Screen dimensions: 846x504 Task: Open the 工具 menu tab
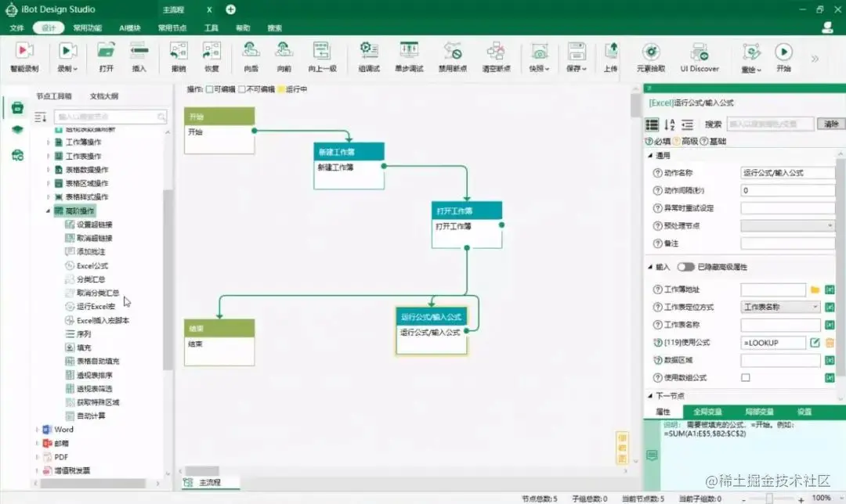coord(211,27)
